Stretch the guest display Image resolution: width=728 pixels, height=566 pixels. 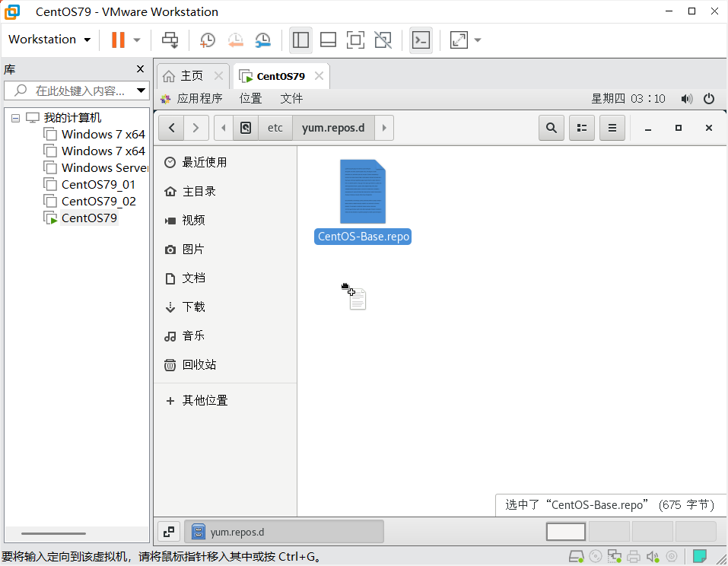click(x=459, y=40)
